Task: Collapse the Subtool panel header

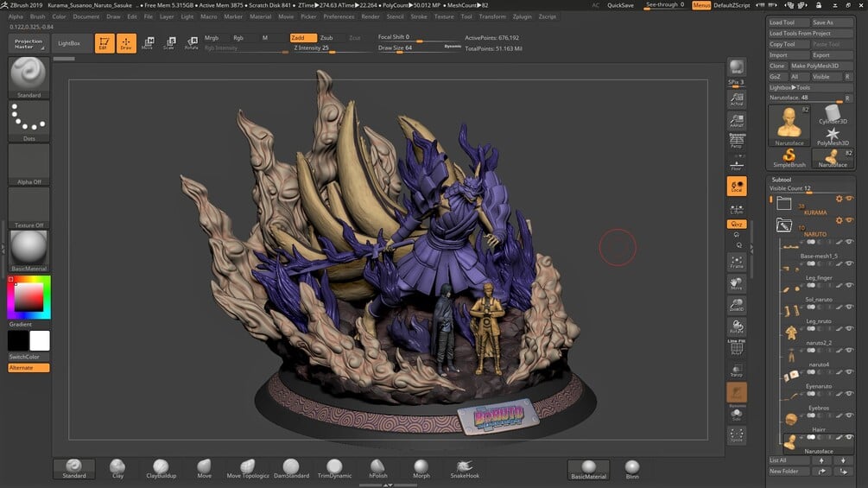Action: (782, 180)
